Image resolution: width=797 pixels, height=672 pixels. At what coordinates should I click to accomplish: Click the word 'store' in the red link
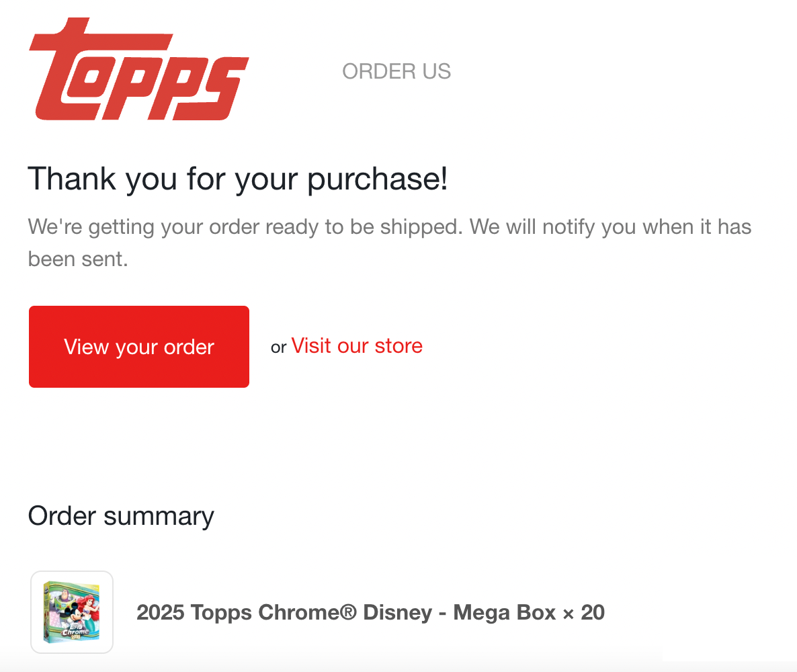tap(398, 345)
